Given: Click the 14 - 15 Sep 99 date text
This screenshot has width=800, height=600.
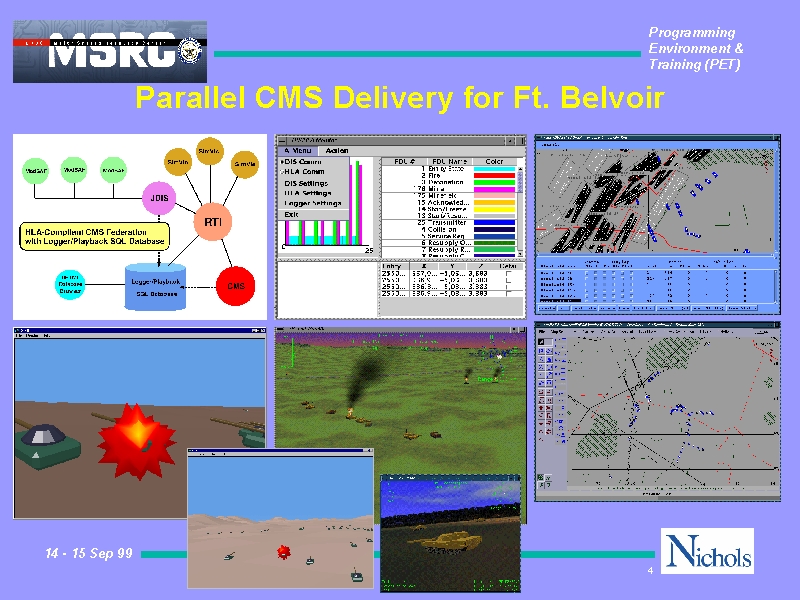Looking at the screenshot, I should coord(89,554).
